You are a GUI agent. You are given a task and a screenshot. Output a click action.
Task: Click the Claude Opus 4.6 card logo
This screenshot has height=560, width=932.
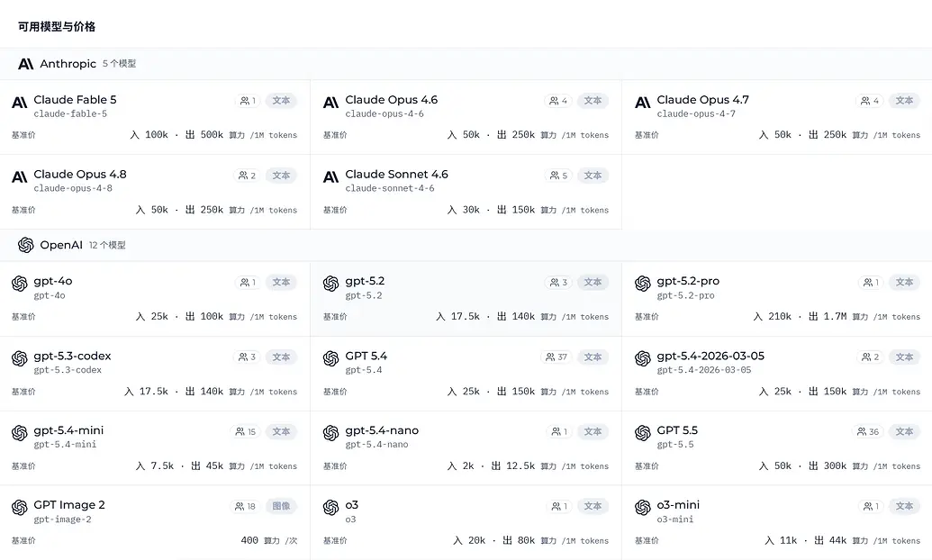click(331, 103)
